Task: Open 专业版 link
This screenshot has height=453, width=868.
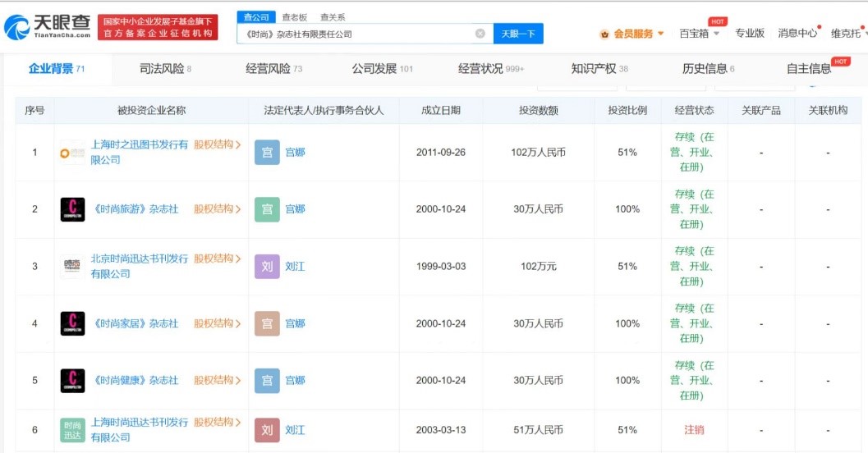Action: tap(750, 33)
